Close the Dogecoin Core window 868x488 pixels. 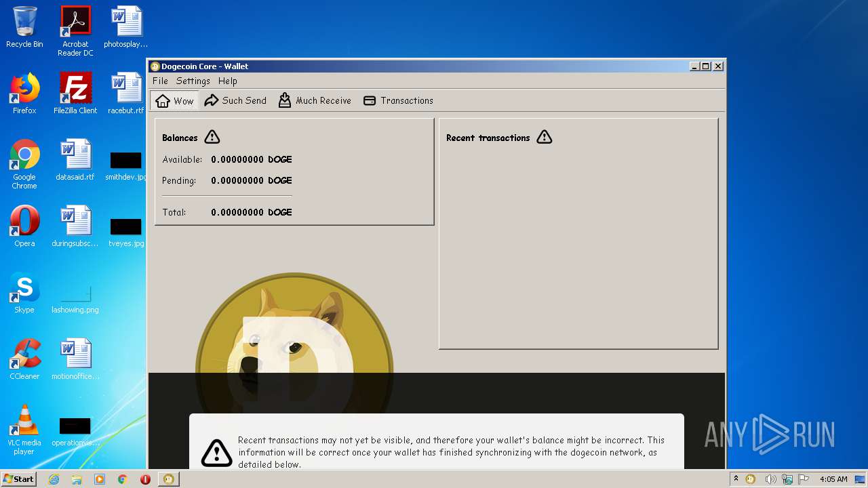[718, 66]
